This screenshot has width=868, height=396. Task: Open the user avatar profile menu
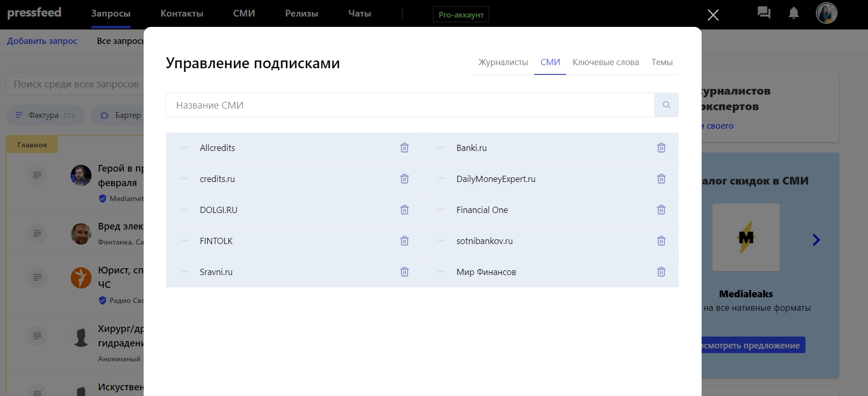[826, 13]
